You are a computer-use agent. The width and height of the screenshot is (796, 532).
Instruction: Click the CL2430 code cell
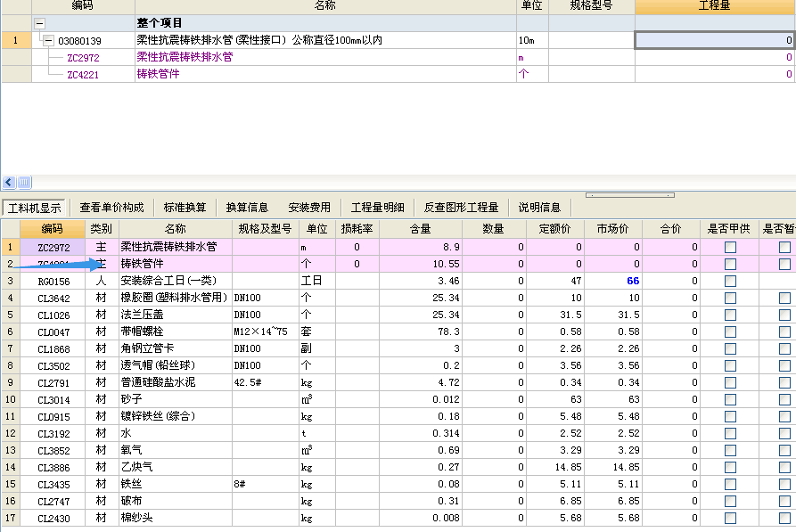pos(53,519)
